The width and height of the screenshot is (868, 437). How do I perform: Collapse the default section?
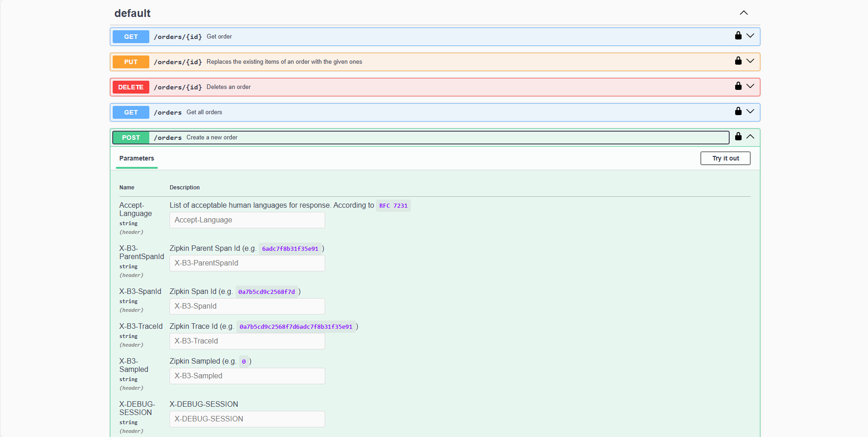click(744, 13)
